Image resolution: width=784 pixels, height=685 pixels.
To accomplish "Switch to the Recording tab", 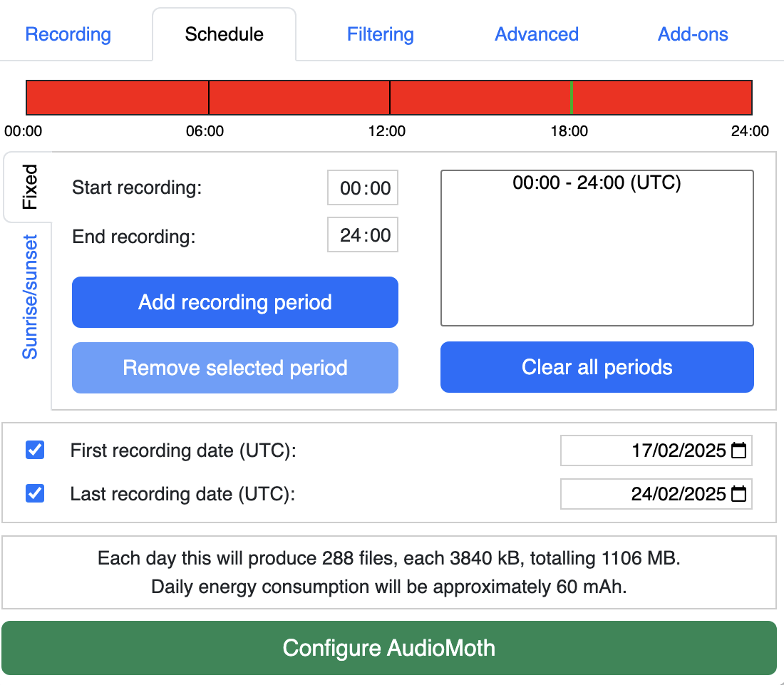I will point(68,34).
